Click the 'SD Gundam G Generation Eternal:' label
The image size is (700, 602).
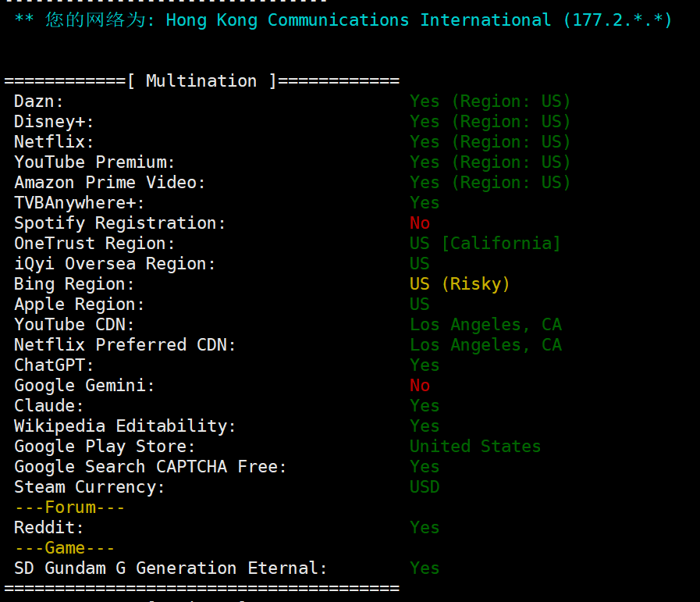click(x=171, y=568)
